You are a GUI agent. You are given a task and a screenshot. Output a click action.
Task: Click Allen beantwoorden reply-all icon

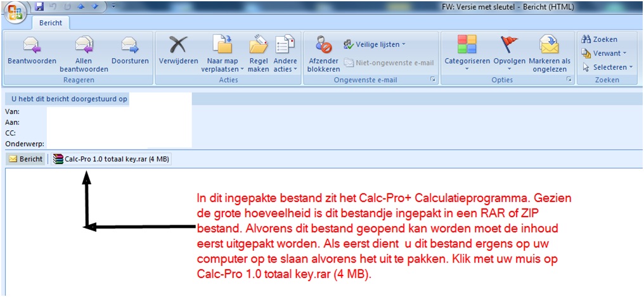[84, 46]
